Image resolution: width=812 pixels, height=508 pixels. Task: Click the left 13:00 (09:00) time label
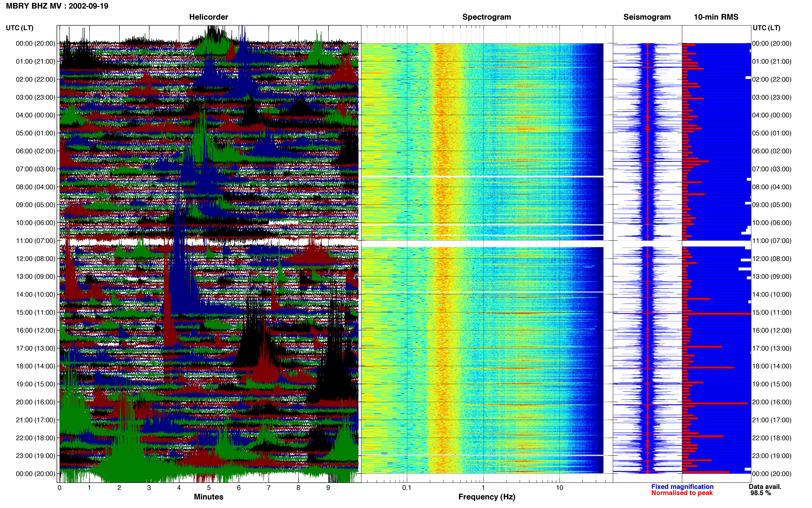pos(36,277)
